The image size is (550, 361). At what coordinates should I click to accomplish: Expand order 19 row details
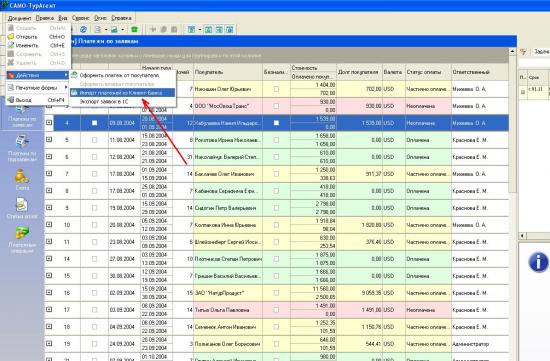49,343
